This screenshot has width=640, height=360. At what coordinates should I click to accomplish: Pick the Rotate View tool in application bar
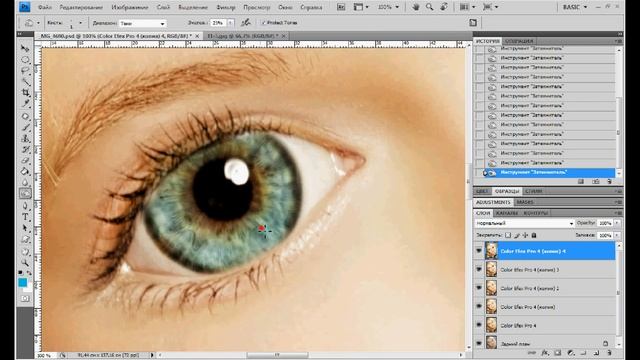444,7
